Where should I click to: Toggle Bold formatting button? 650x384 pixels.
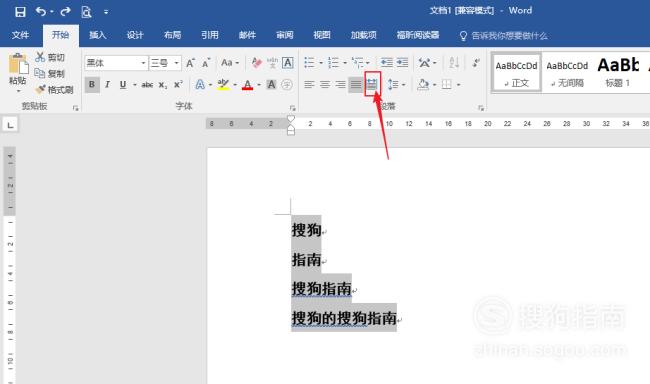pos(92,85)
